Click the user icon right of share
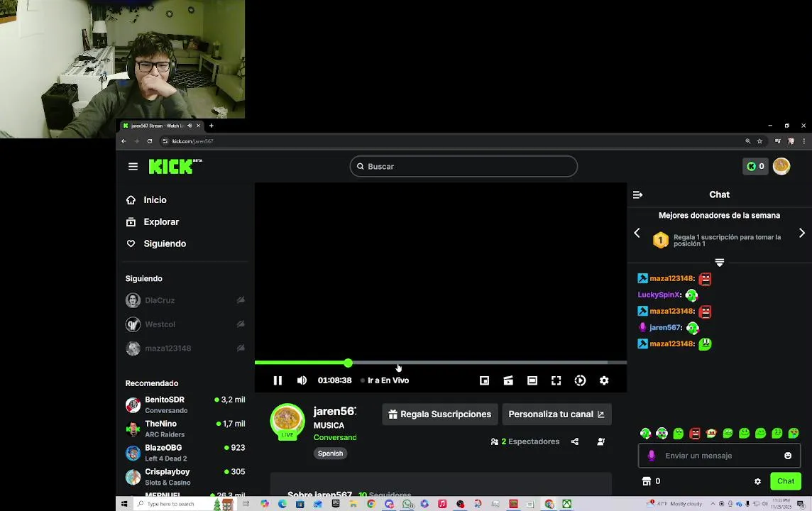812x511 pixels. coord(600,441)
